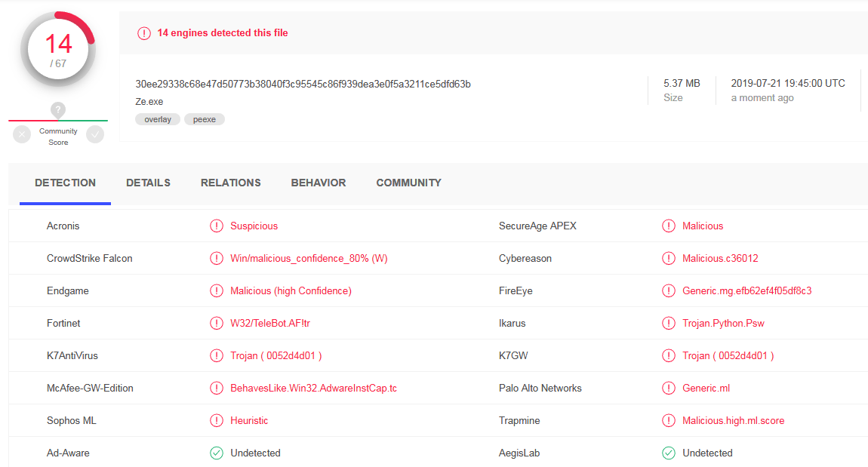
Task: Click Ad-Aware 'Undetected' result
Action: [x=255, y=453]
